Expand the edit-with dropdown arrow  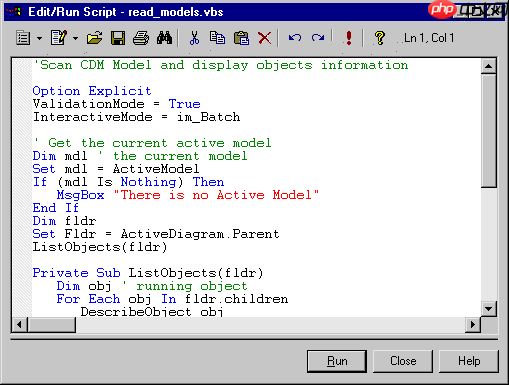click(75, 38)
